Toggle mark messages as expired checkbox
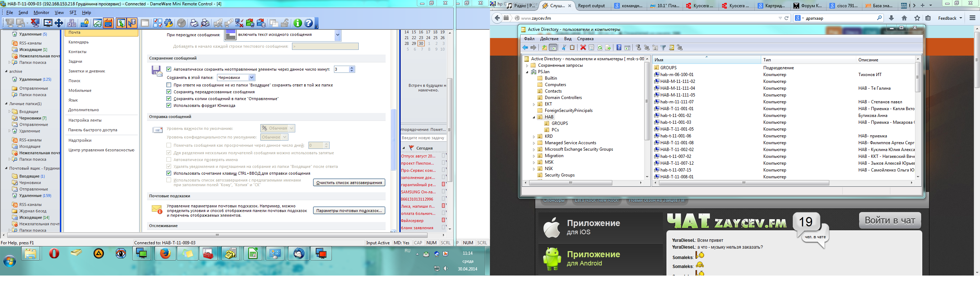The height and width of the screenshot is (287, 980). [169, 145]
